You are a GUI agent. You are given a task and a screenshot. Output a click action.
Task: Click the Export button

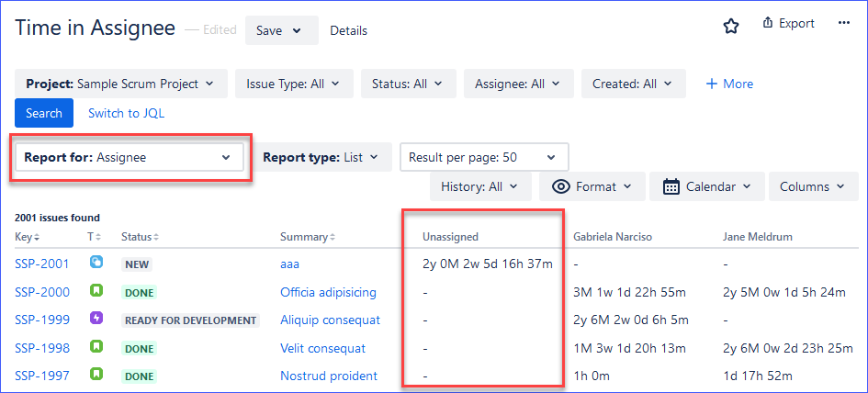point(788,23)
